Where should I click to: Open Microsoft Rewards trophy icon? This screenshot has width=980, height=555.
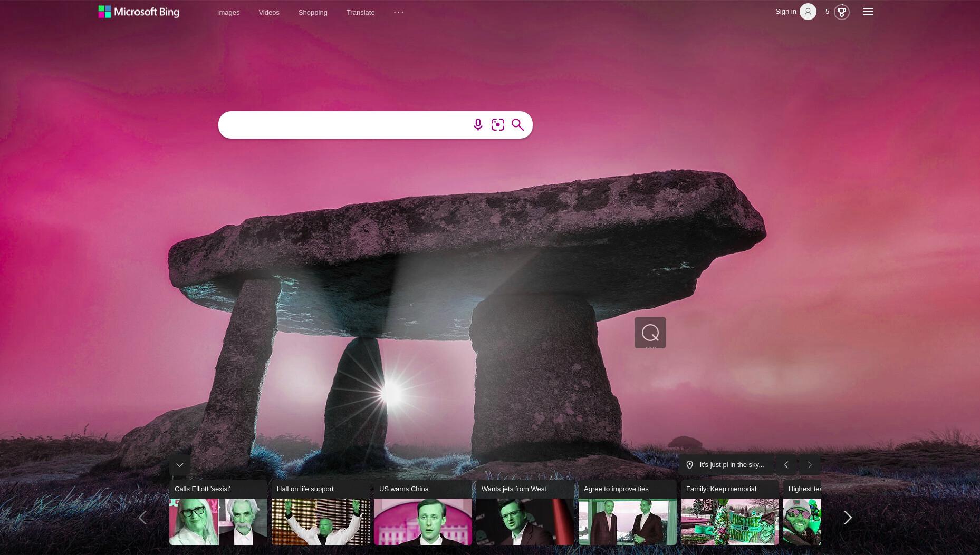pos(842,12)
